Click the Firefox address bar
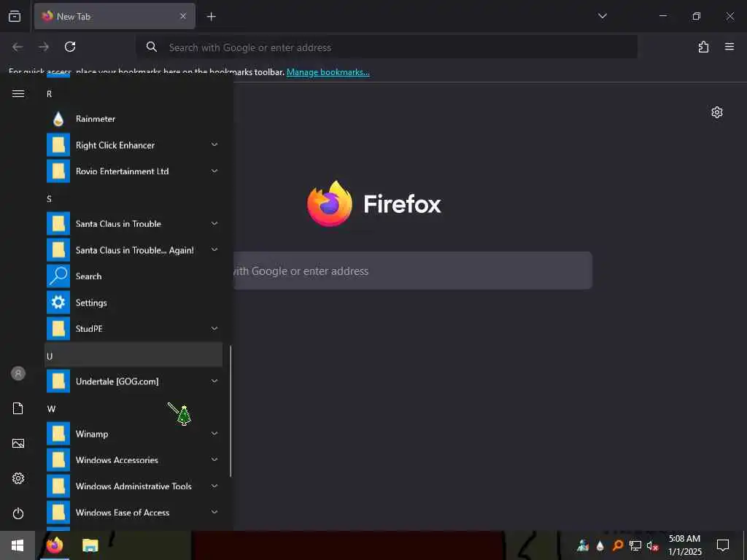The image size is (747, 560). 387,47
